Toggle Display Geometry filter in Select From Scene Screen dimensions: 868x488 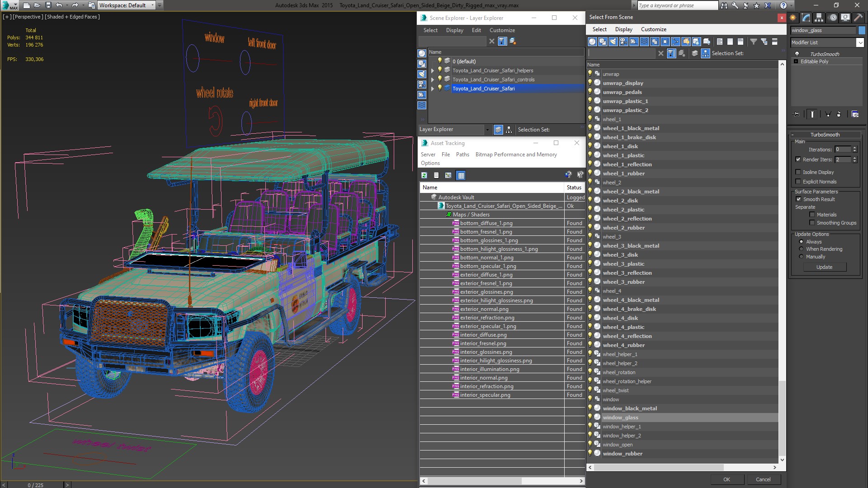[592, 42]
